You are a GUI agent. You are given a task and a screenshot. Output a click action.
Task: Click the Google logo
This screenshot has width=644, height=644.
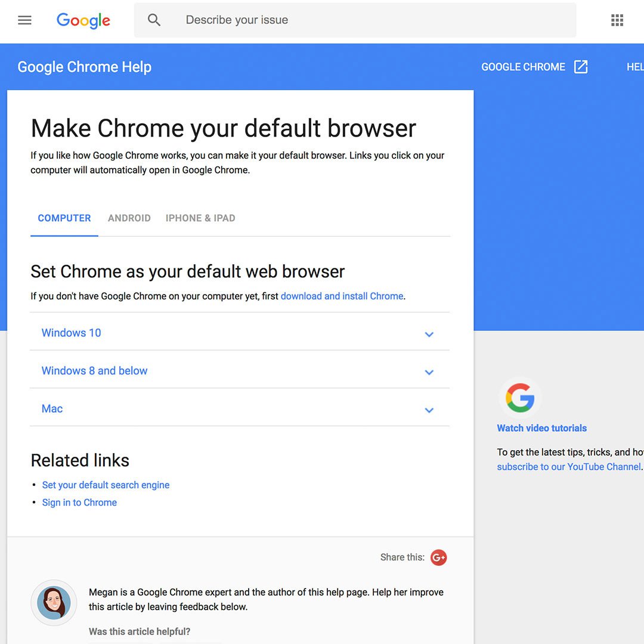[83, 20]
